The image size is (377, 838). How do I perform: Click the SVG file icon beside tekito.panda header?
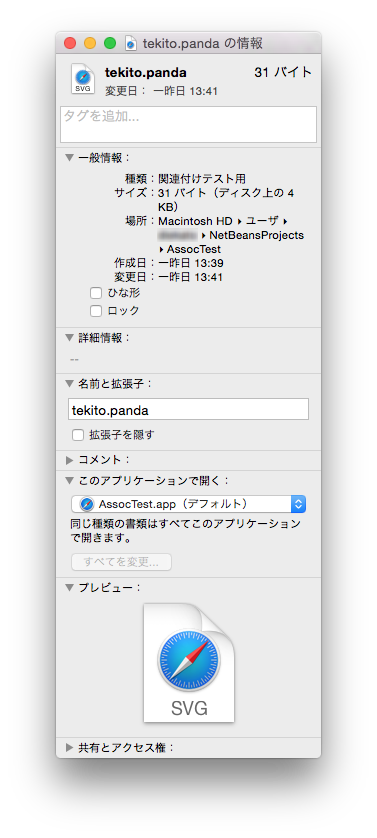tap(83, 79)
